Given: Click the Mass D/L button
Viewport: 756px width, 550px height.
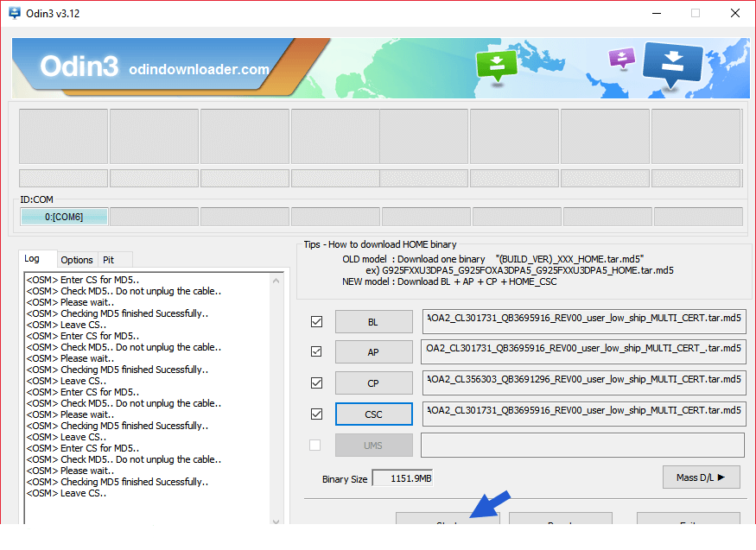Looking at the screenshot, I should coord(701,477).
